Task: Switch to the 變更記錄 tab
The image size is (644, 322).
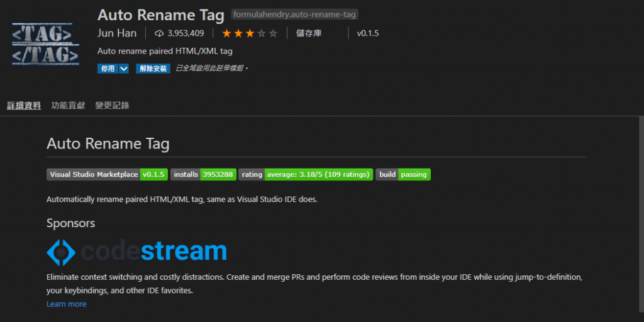Action: click(112, 106)
